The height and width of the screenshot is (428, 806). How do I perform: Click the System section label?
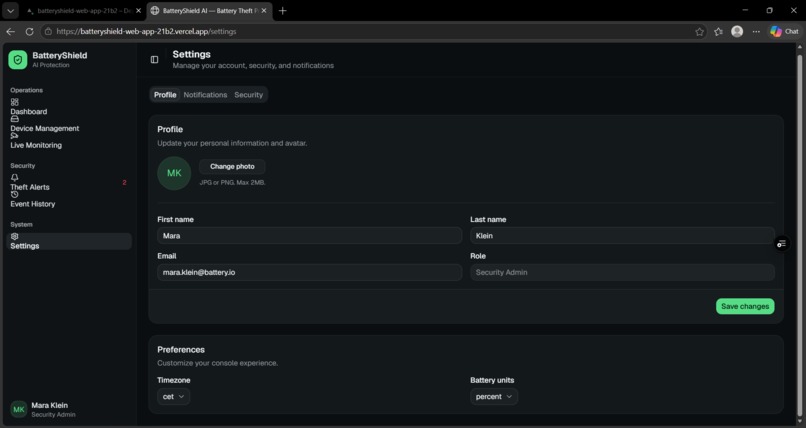[21, 225]
